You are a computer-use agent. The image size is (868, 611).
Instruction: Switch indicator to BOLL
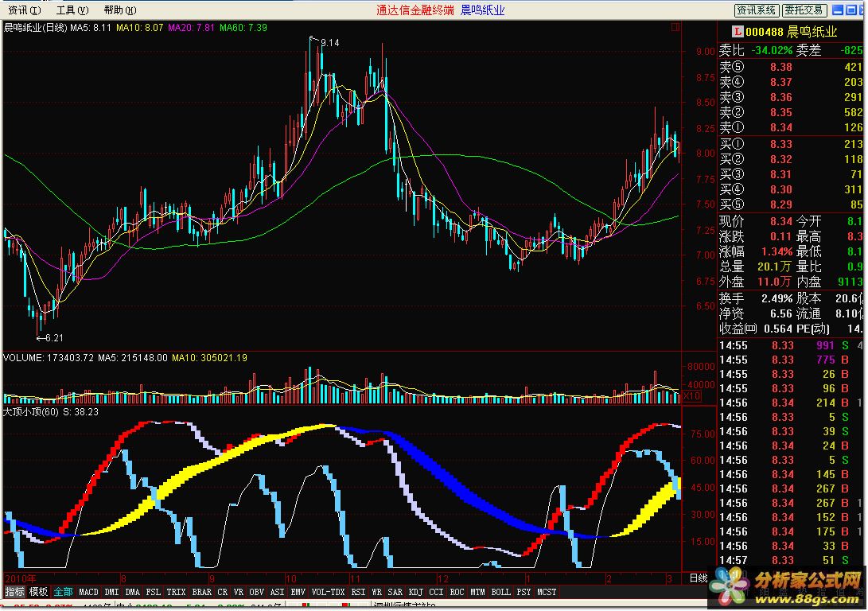pos(501,592)
